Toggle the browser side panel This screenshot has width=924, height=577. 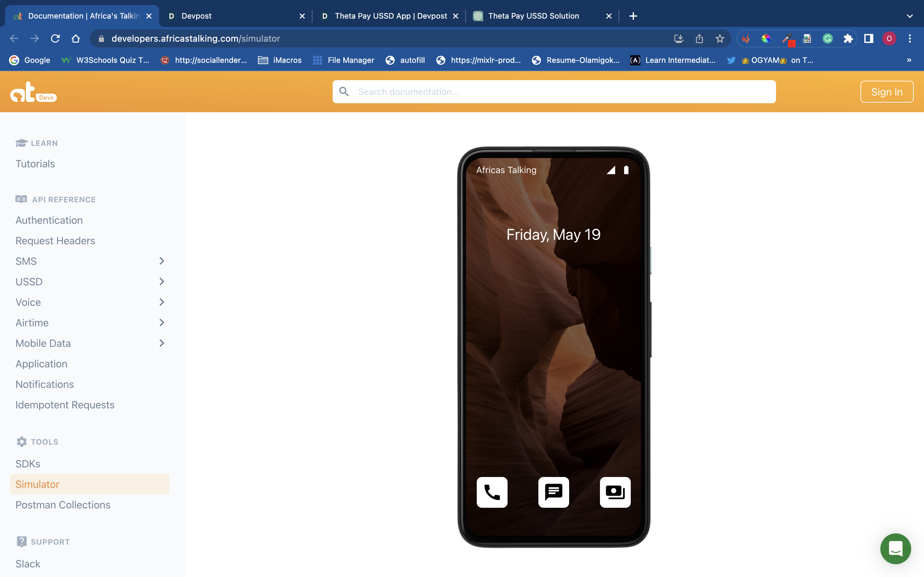pyautogui.click(x=868, y=38)
